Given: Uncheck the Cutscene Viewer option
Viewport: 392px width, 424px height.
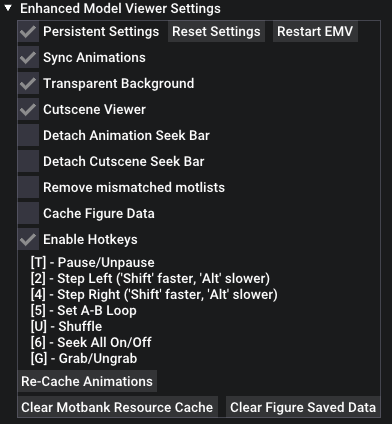Looking at the screenshot, I should [28, 110].
